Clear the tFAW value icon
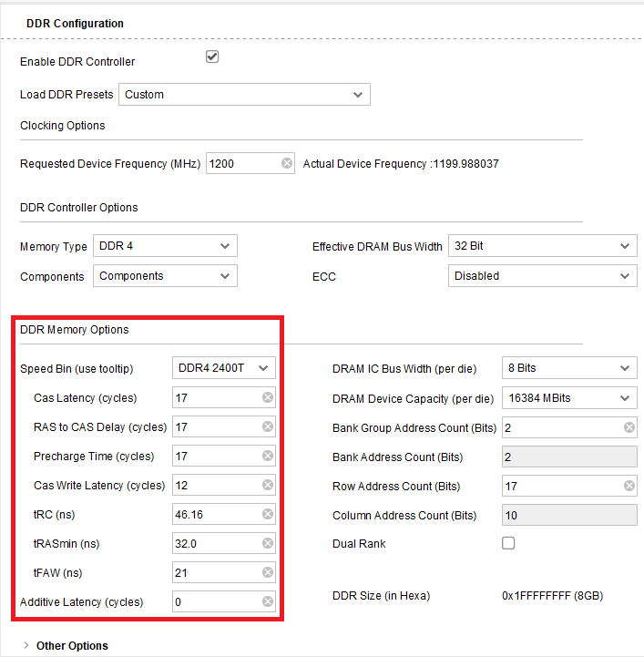Viewport: 644px width, 657px height. pos(268,572)
